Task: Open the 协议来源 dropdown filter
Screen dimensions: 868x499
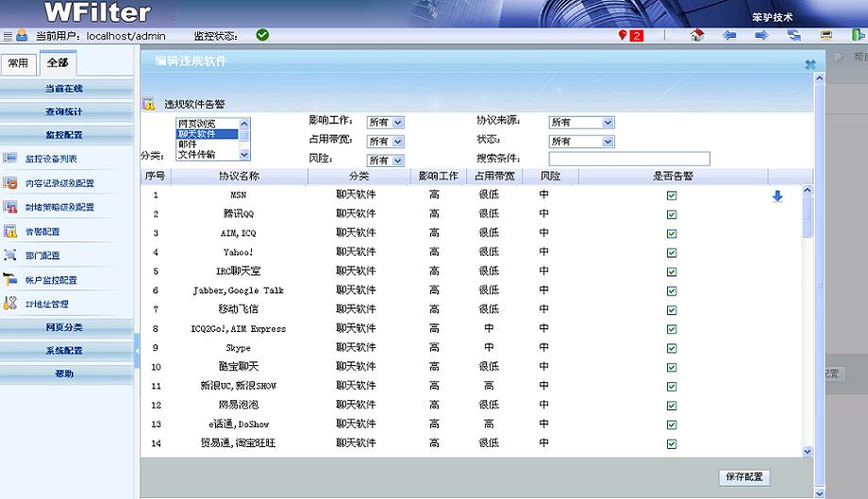Action: click(581, 123)
